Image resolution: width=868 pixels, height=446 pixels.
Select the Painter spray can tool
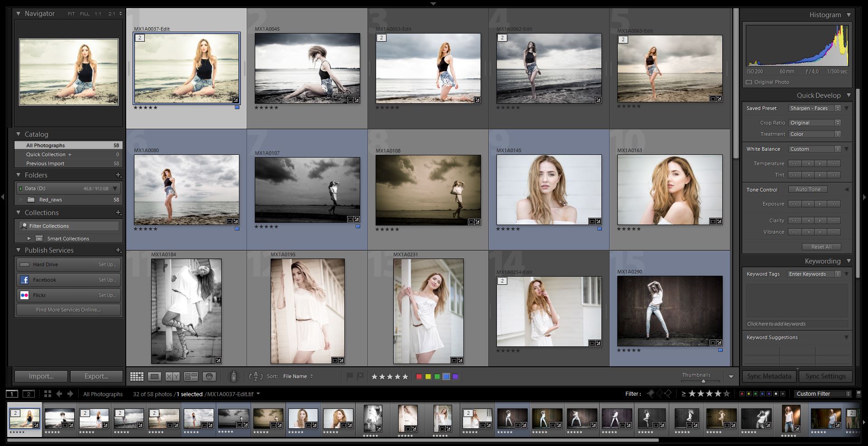click(234, 376)
